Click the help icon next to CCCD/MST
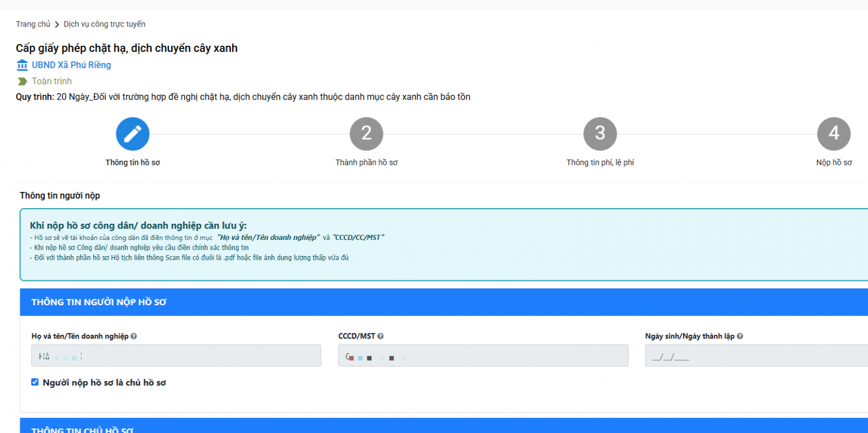 pyautogui.click(x=380, y=336)
